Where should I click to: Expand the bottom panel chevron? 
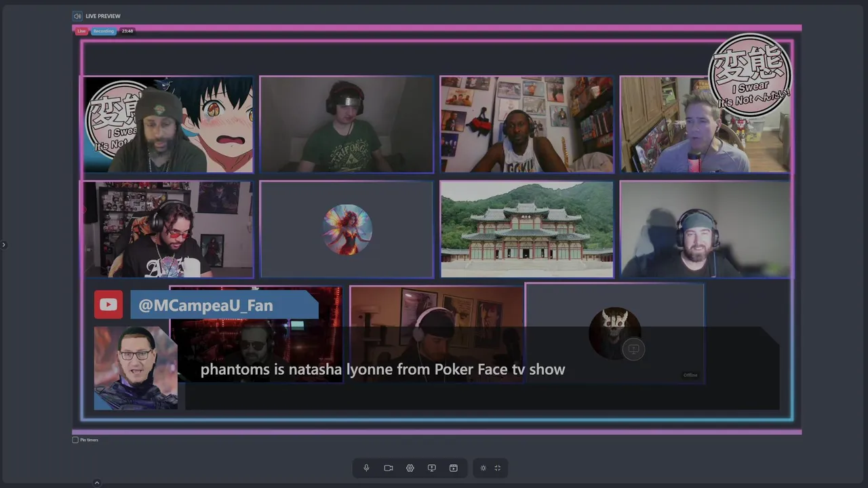[96, 483]
